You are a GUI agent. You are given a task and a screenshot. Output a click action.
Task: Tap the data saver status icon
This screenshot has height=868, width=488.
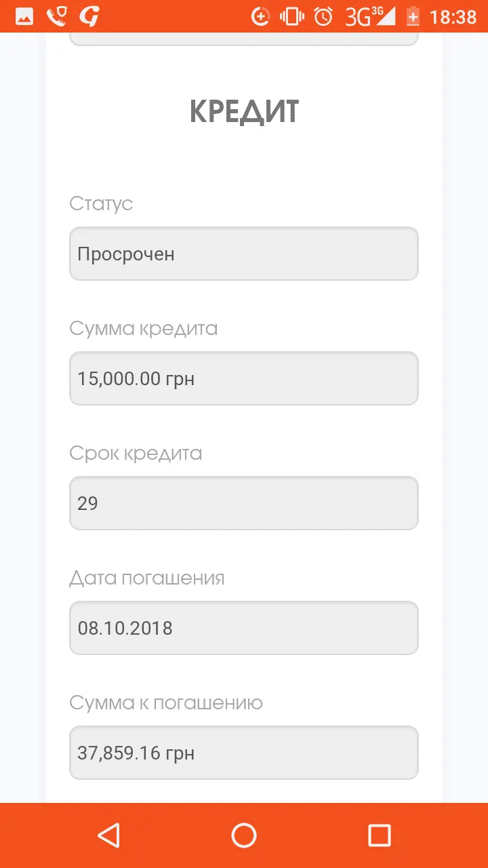pyautogui.click(x=261, y=16)
